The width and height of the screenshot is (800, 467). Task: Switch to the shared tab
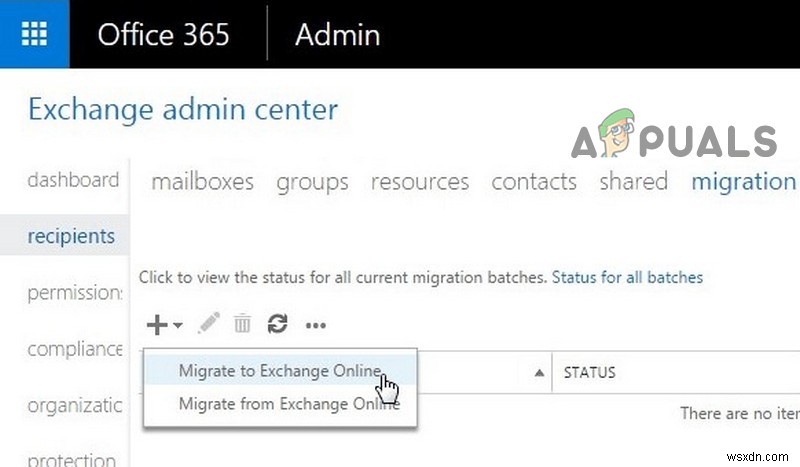[633, 181]
